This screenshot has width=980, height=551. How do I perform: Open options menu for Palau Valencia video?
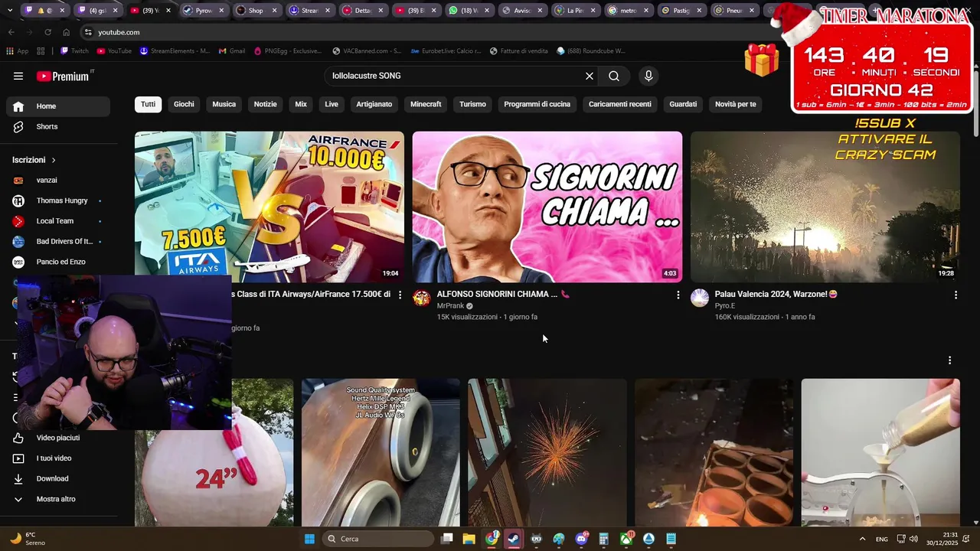955,295
